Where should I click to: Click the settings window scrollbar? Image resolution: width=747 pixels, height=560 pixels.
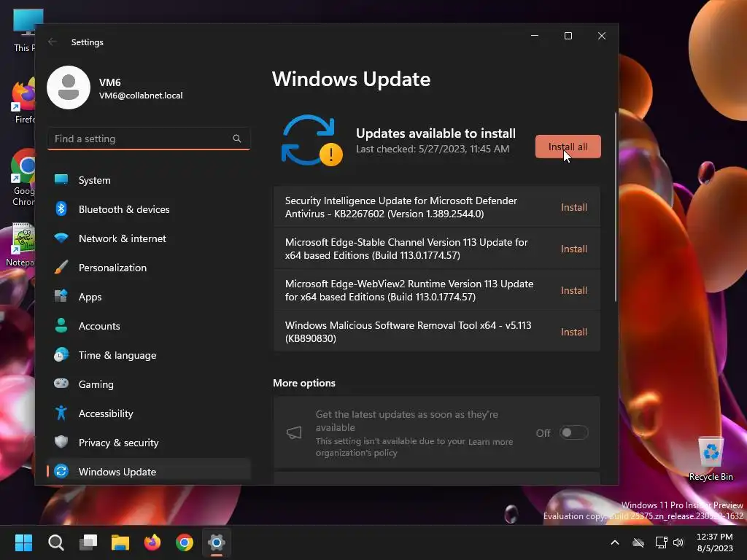616,207
